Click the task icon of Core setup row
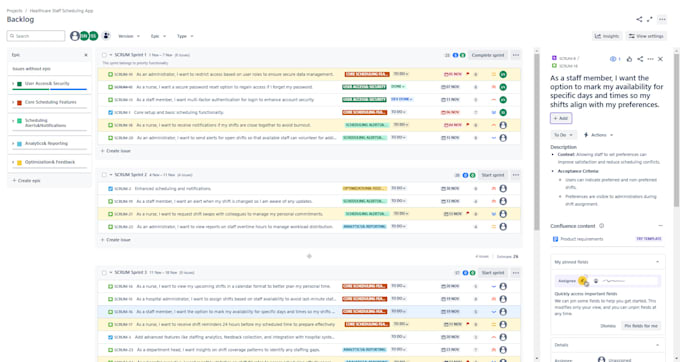This screenshot has height=362, width=680. click(110, 113)
